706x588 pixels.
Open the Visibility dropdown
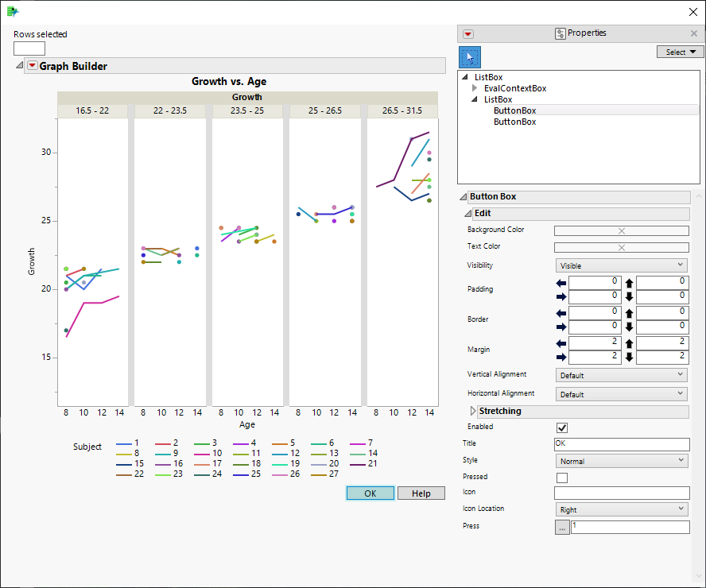tap(622, 265)
